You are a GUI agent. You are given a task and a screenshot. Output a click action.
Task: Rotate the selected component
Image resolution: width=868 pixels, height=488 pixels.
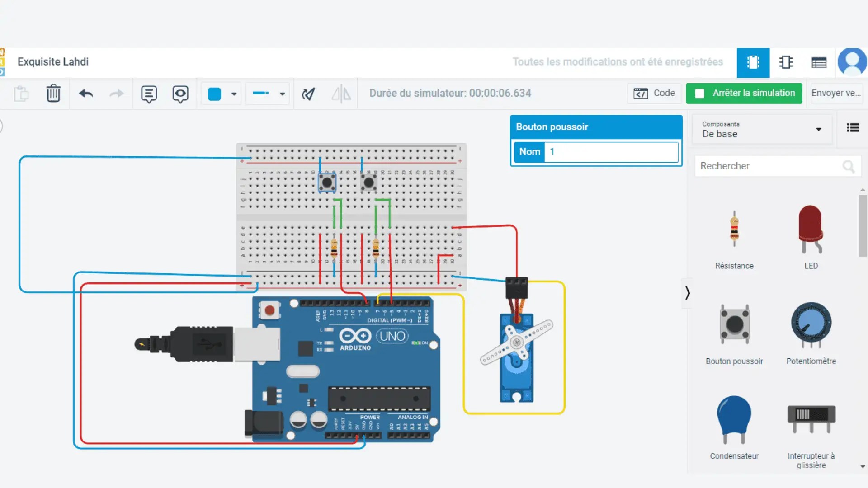[x=309, y=94]
